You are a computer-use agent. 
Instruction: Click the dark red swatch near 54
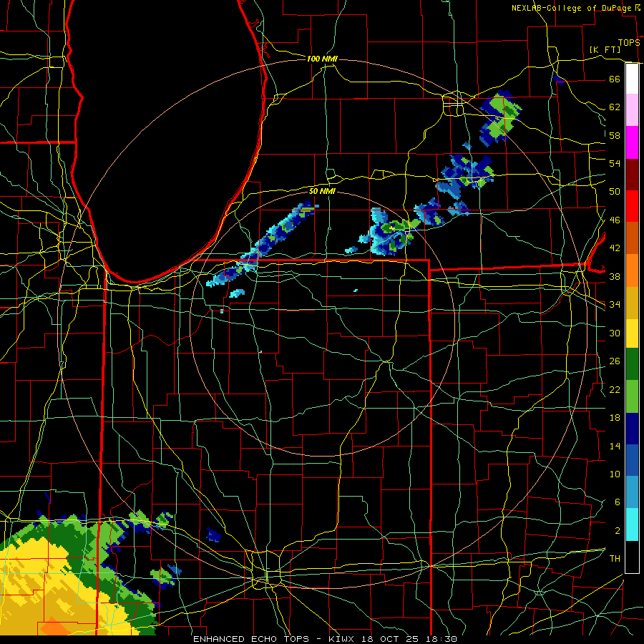632,175
